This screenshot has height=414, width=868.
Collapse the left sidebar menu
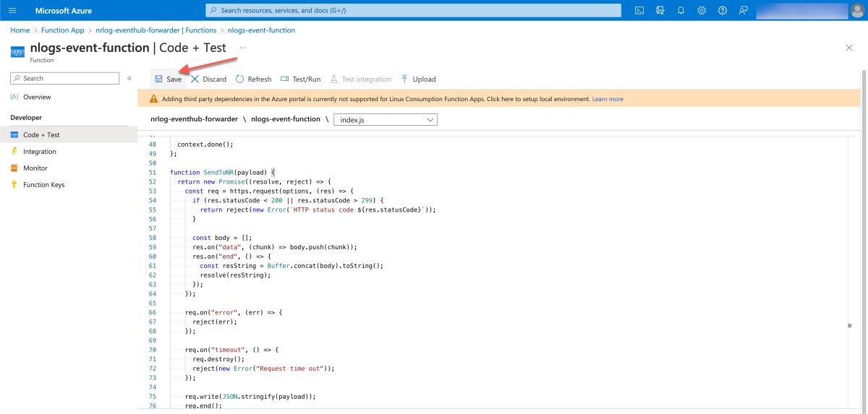click(x=129, y=78)
